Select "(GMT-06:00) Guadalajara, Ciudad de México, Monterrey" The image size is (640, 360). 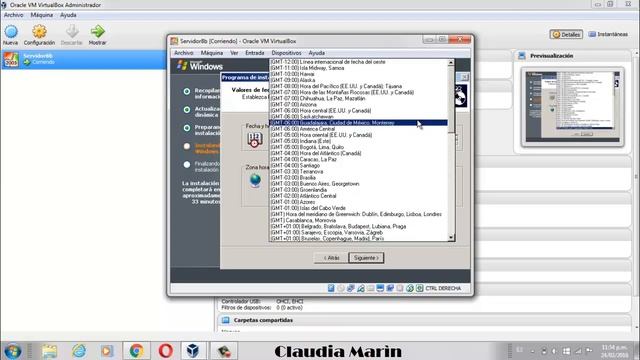(358, 123)
